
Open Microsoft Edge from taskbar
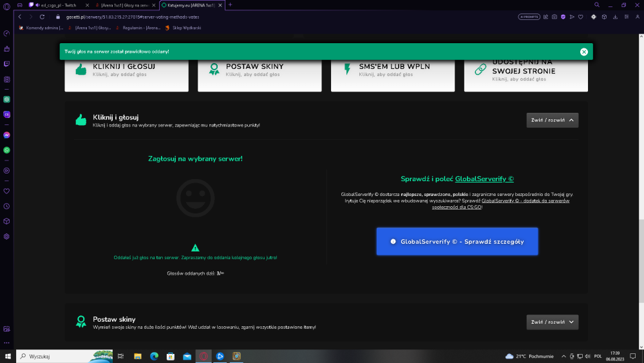(154, 356)
